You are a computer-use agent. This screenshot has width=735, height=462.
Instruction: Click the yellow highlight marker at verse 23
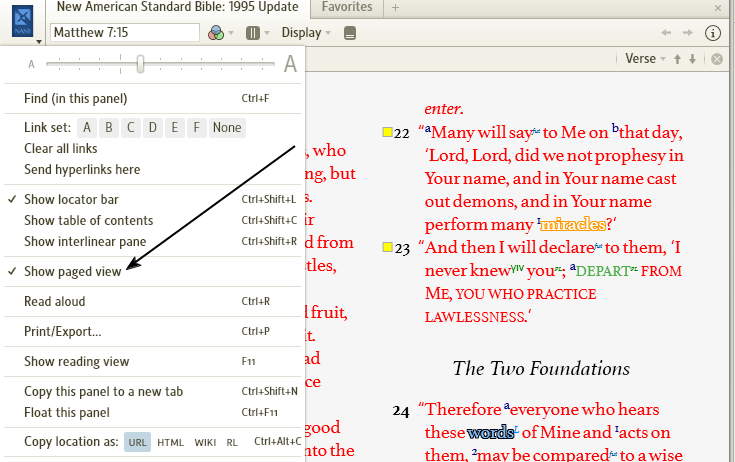[387, 247]
